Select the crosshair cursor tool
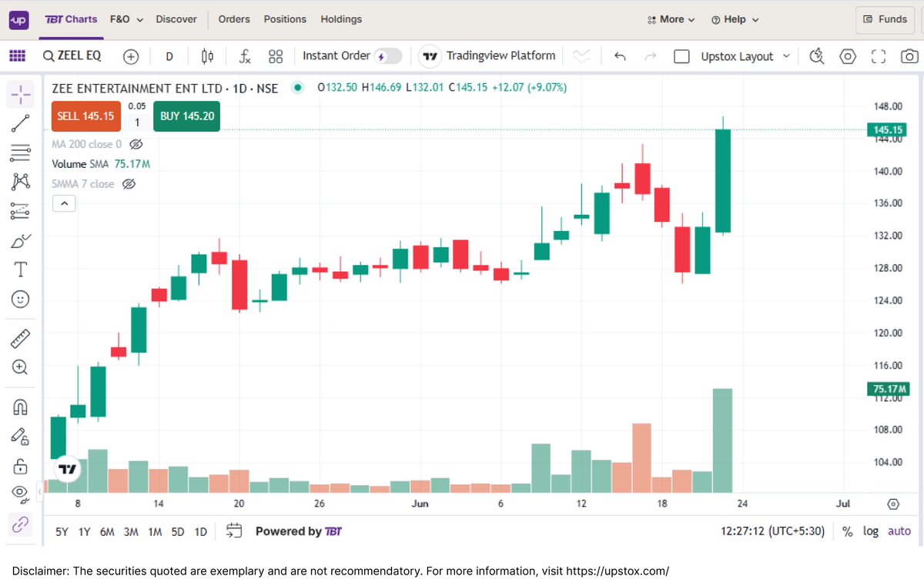Screen dimensions: 924x586 [x=21, y=95]
